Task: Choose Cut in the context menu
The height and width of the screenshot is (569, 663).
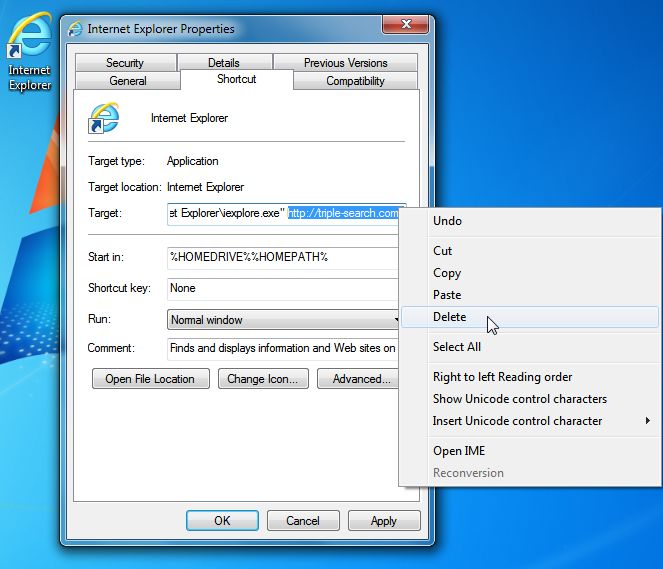Action: click(x=530, y=251)
